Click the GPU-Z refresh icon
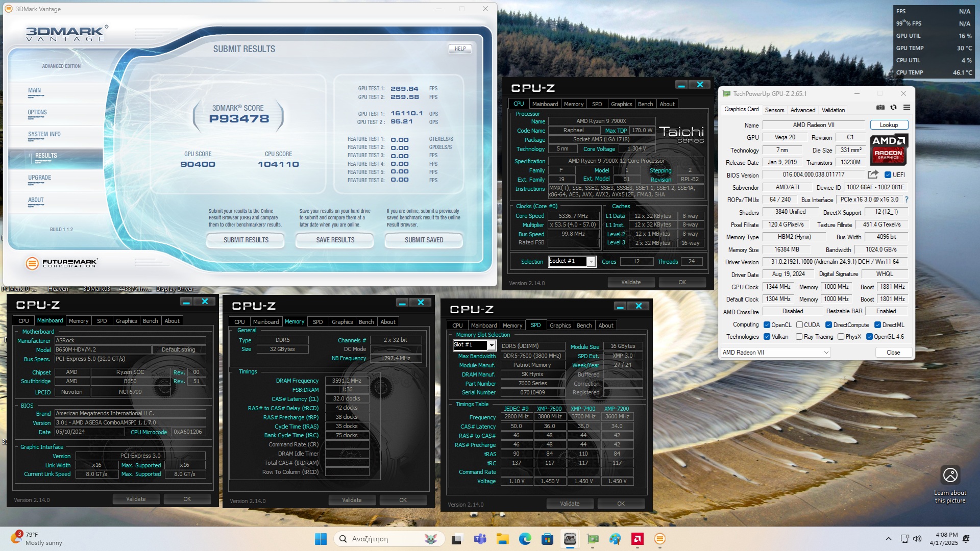Screen dimensions: 980x551 [x=893, y=108]
